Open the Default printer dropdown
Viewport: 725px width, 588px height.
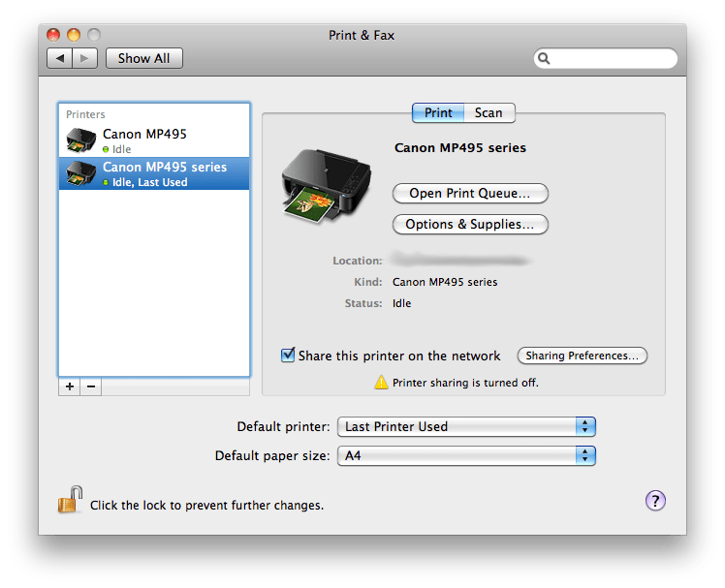coord(466,426)
